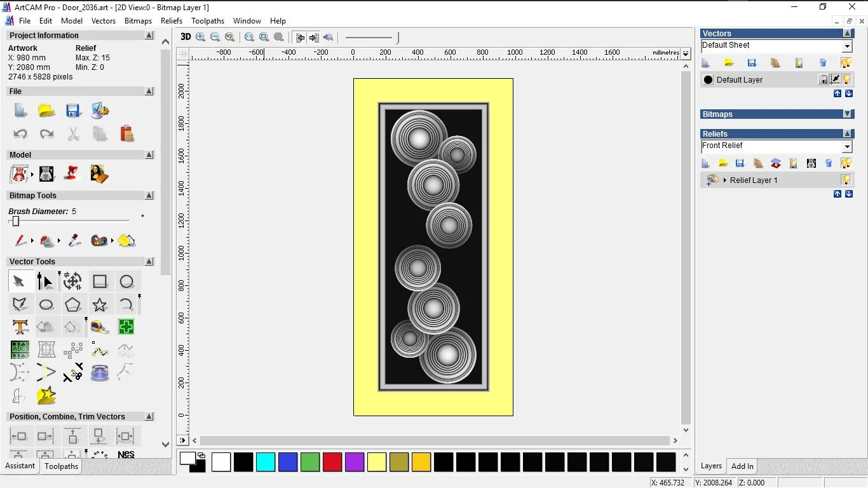Select the Create Ellipse tool
Viewport: 868px width, 488px height.
46,305
